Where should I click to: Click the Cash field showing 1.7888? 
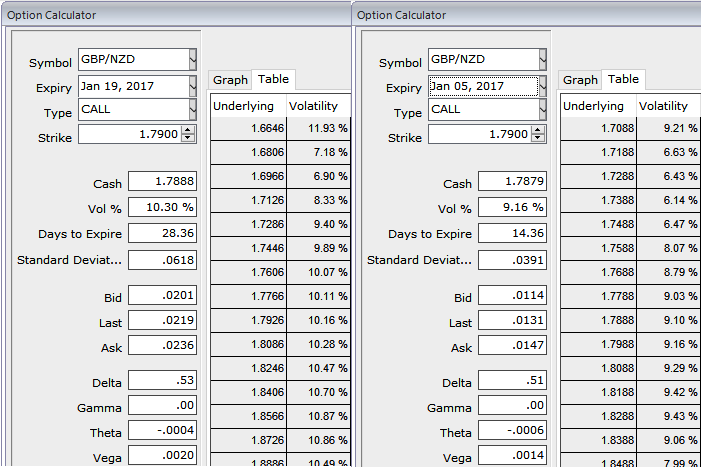[x=162, y=182]
